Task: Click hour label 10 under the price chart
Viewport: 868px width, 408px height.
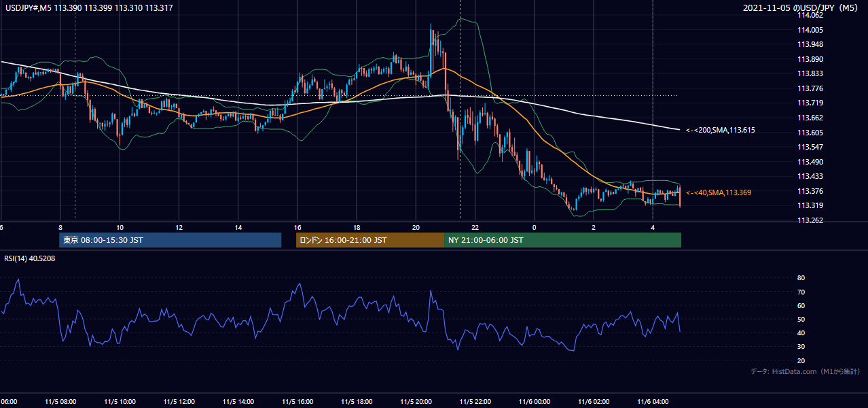Action: (x=120, y=227)
